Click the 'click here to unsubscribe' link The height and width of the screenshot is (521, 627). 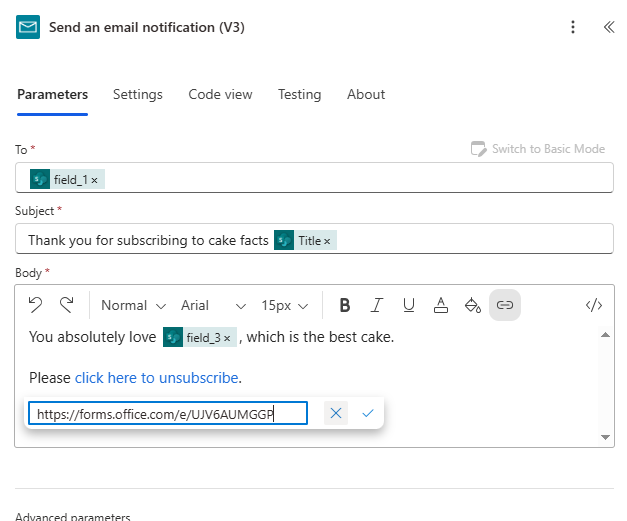(x=157, y=377)
